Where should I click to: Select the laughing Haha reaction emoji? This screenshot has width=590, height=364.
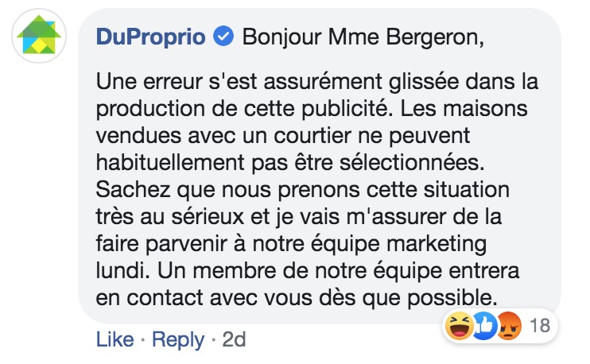(x=460, y=326)
